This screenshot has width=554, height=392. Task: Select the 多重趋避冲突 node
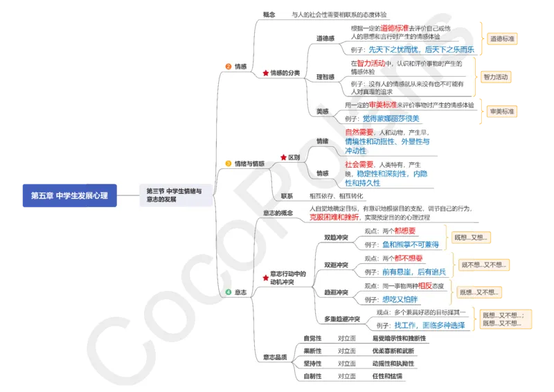click(x=342, y=319)
